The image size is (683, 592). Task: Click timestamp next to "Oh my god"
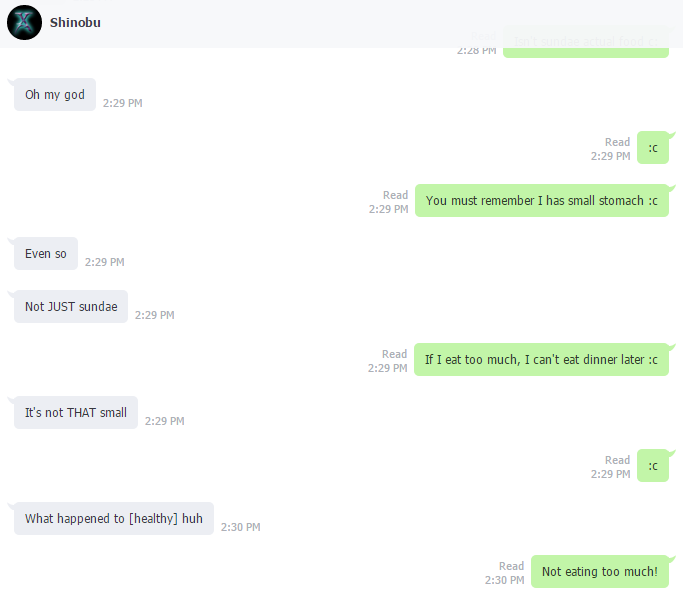pyautogui.click(x=122, y=103)
